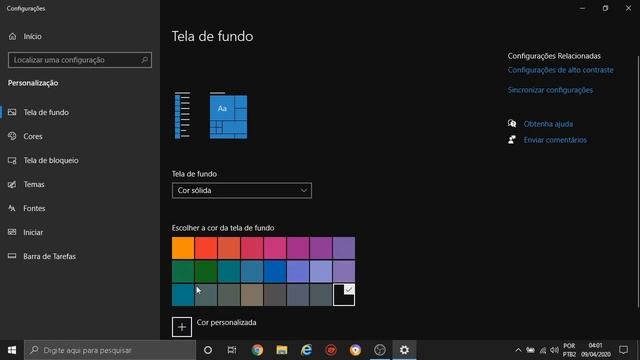Viewport: 640px width, 360px height.
Task: Open the orange shield app on taskbar
Action: (355, 350)
